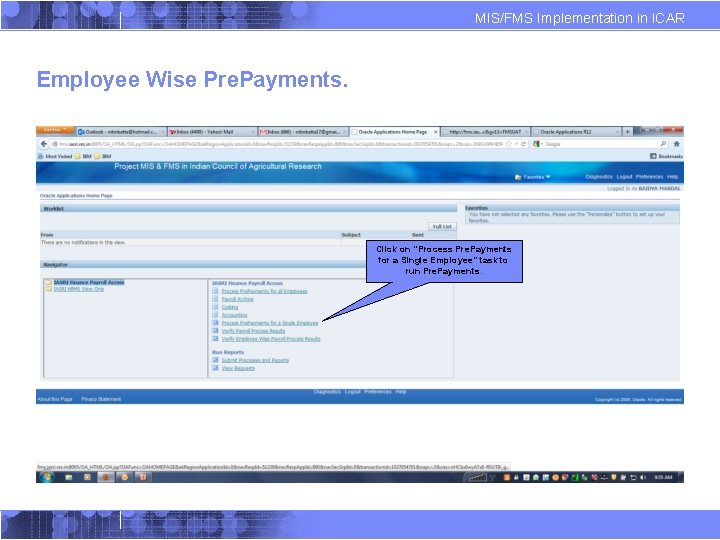Click the search magnifier in Google box
This screenshot has height=540, width=720.
(663, 144)
